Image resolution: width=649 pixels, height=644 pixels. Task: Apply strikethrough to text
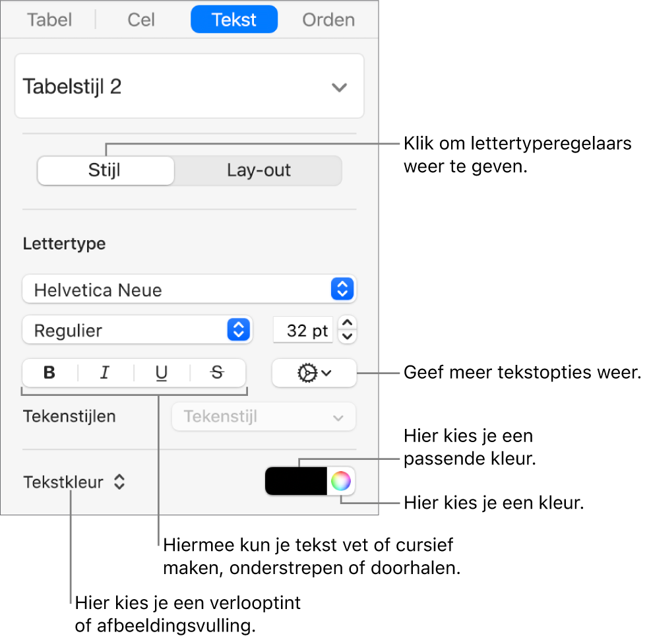217,373
